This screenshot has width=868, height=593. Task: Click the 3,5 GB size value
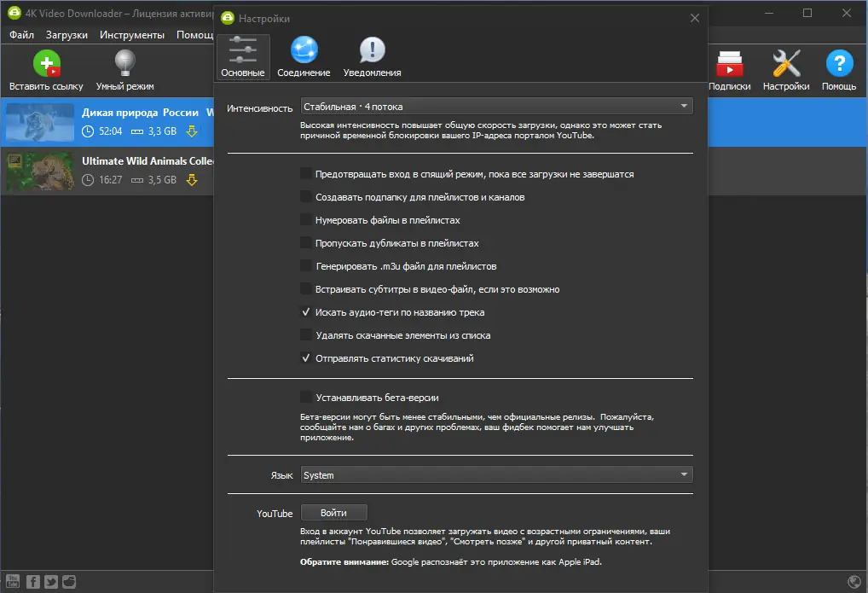click(x=162, y=180)
